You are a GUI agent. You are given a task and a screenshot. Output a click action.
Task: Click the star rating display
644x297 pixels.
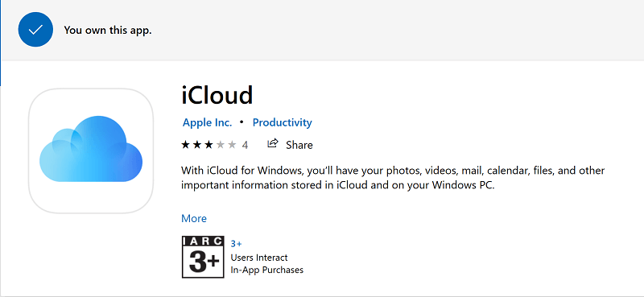pyautogui.click(x=209, y=145)
